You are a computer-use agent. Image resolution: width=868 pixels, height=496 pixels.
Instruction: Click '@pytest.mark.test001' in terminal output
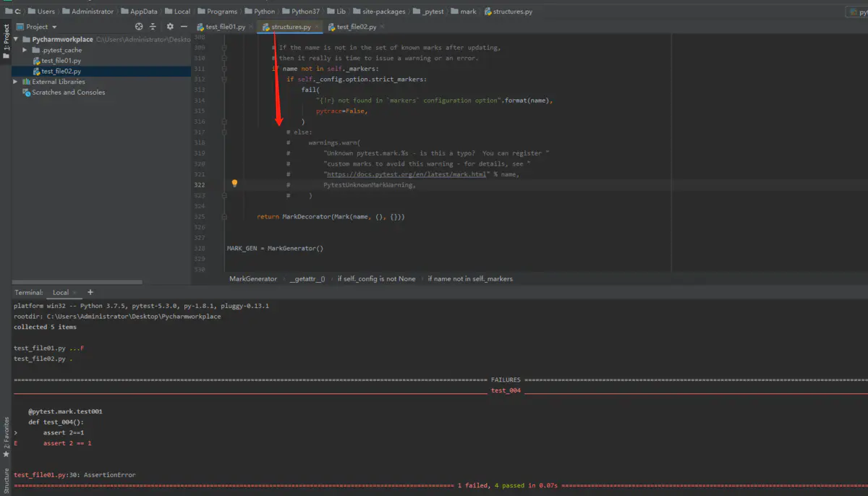[65, 411]
